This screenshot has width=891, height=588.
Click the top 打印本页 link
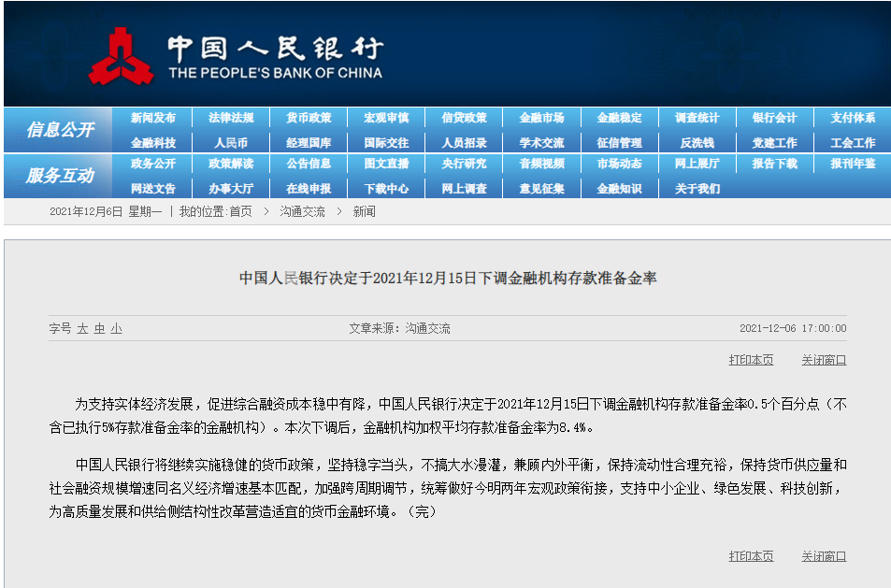[x=751, y=360]
